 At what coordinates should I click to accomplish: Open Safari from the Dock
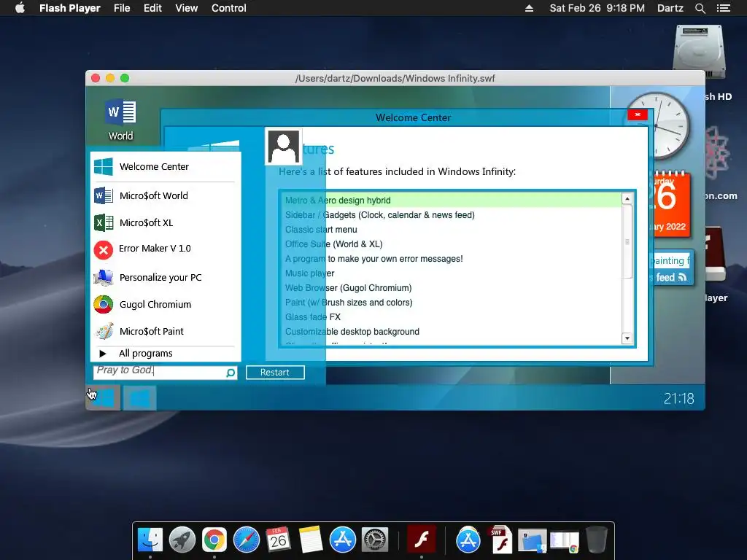(247, 540)
